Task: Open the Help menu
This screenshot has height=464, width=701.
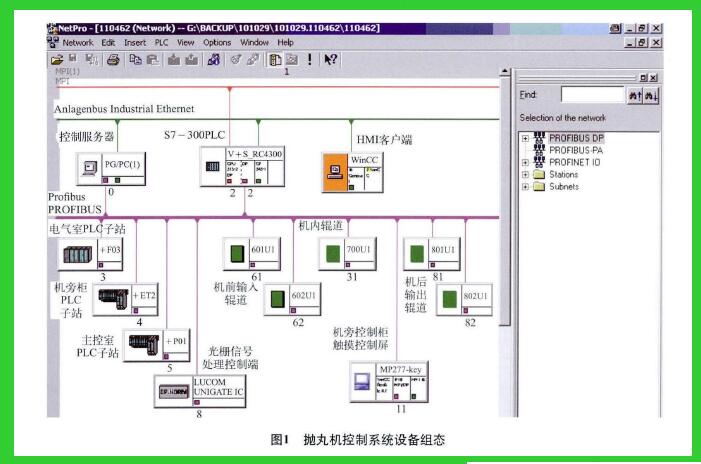Action: tap(285, 42)
